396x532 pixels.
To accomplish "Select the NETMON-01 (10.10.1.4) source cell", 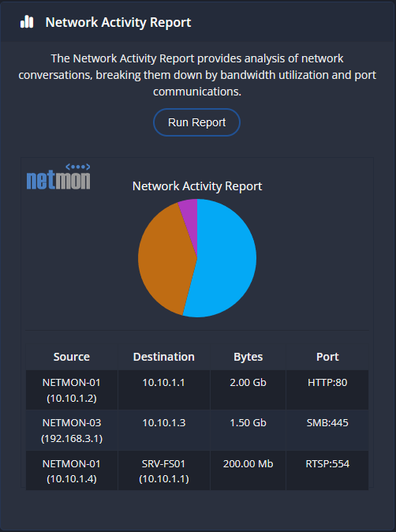I will click(x=72, y=470).
